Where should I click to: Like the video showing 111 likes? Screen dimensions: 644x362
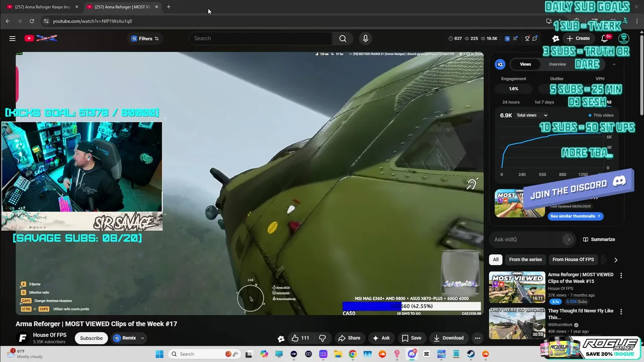pos(301,338)
